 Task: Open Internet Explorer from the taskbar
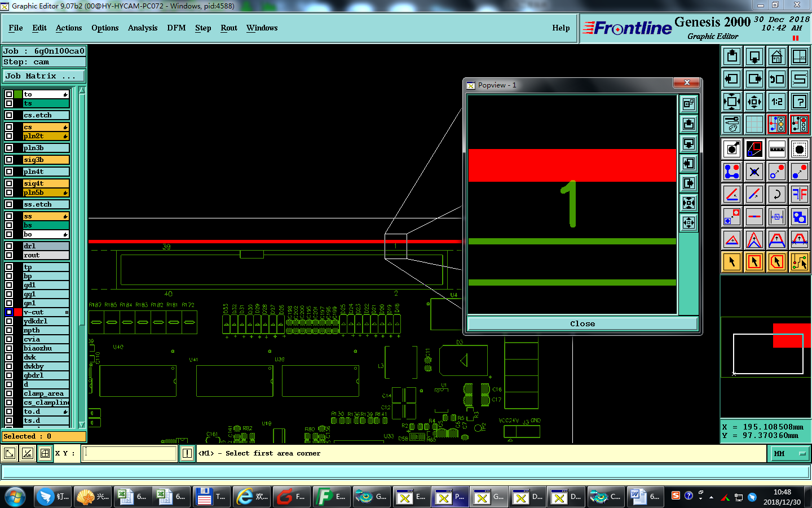point(252,497)
